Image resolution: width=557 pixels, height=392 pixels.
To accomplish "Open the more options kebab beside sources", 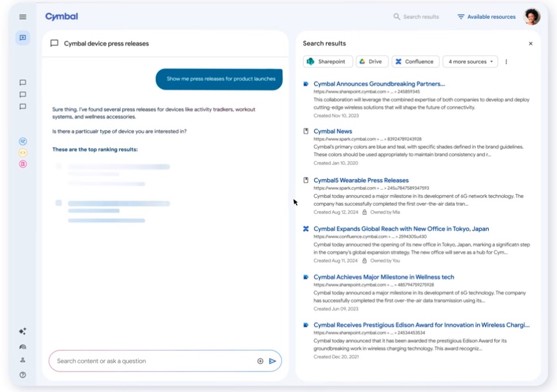I will (506, 61).
